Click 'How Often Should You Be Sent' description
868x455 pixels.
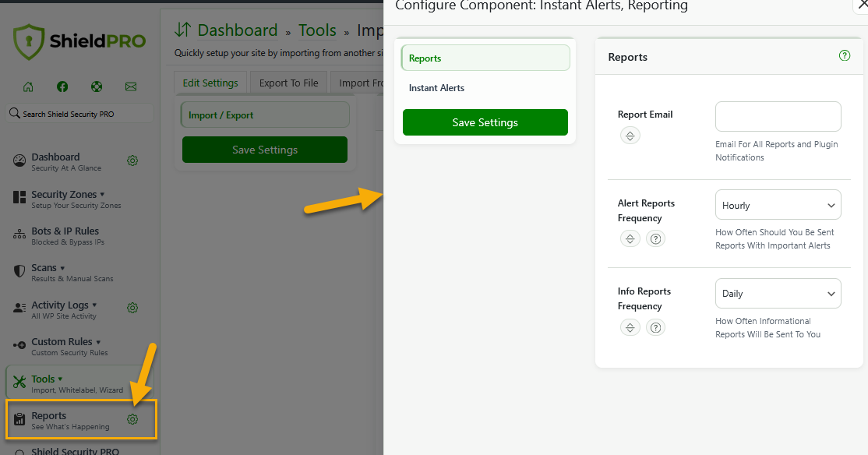tap(774, 239)
